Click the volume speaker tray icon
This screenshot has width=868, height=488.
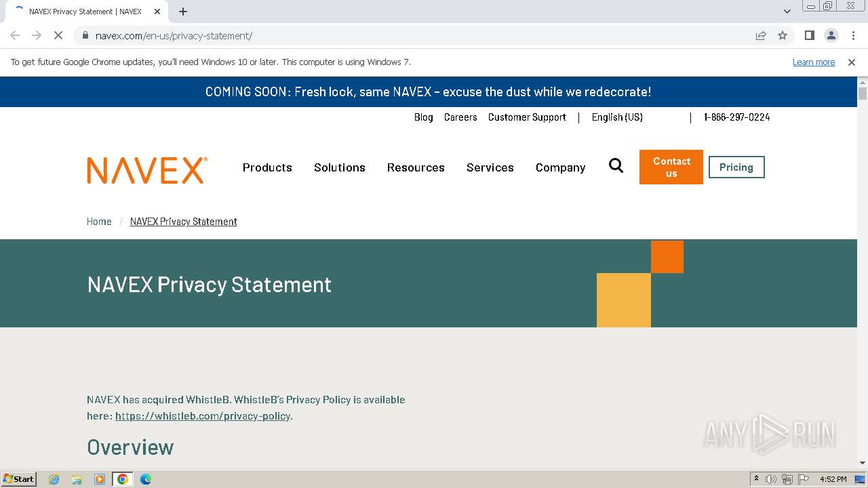771,479
